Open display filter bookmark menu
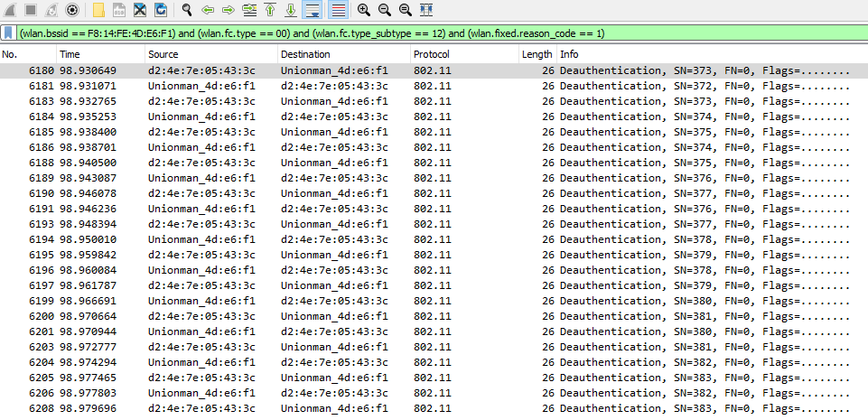Viewport: 868px width, 420px height. tap(8, 33)
